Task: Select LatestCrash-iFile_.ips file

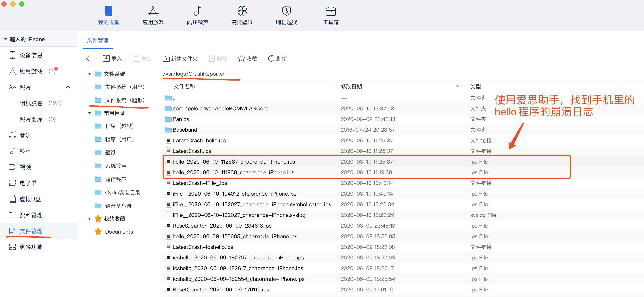Action: tap(402, 183)
